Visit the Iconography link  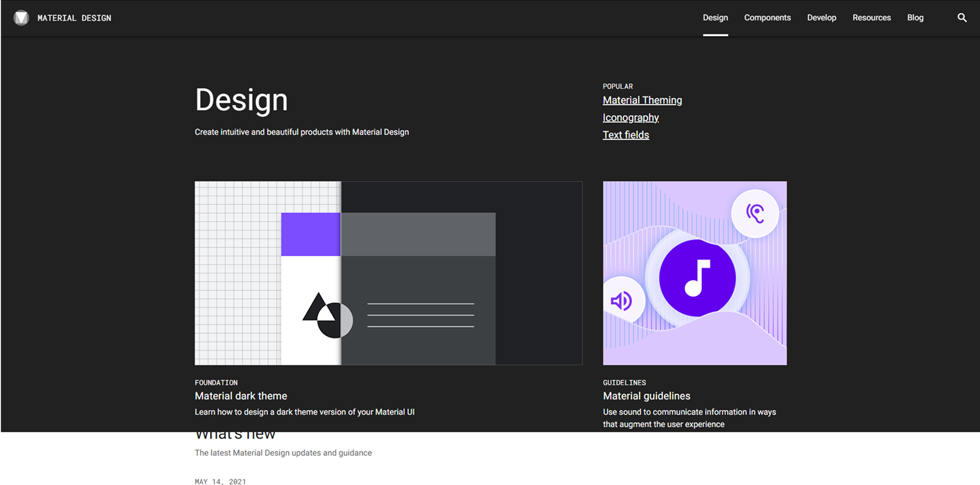[x=631, y=118]
